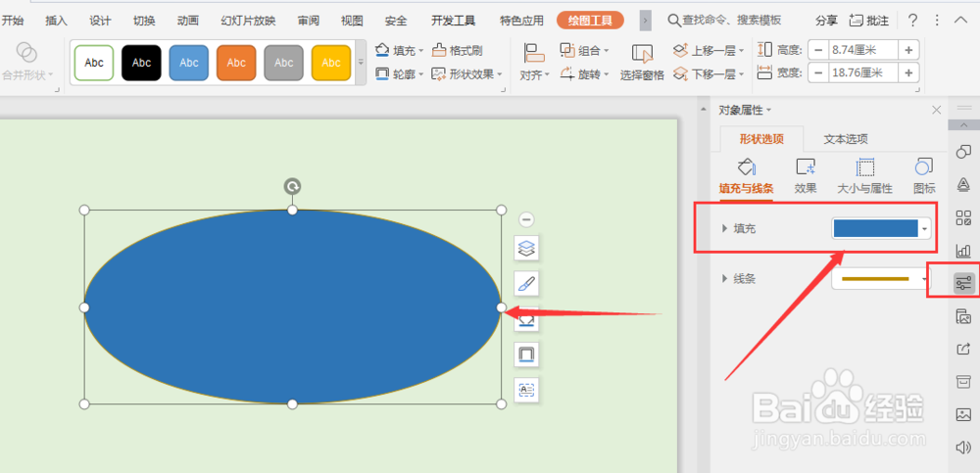This screenshot has height=473, width=980.
Task: Click 下移一层 send backward
Action: 709,74
